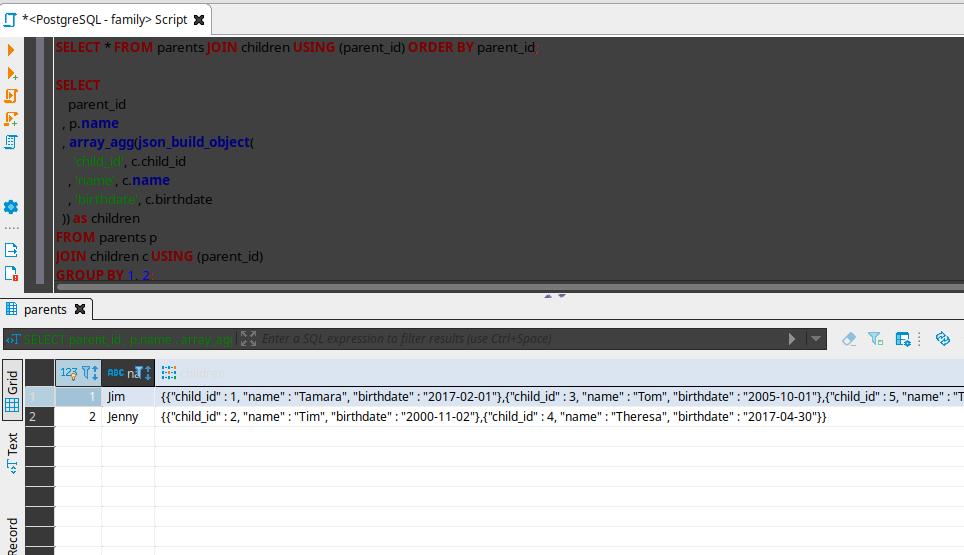The image size is (964, 555).
Task: Click filter funnel on parent_id column
Action: 86,372
